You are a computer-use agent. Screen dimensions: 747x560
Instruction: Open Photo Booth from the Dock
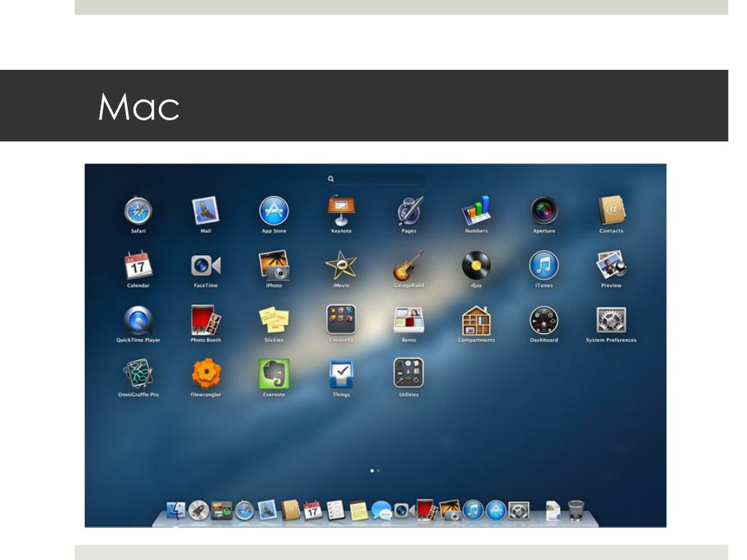pyautogui.click(x=427, y=510)
